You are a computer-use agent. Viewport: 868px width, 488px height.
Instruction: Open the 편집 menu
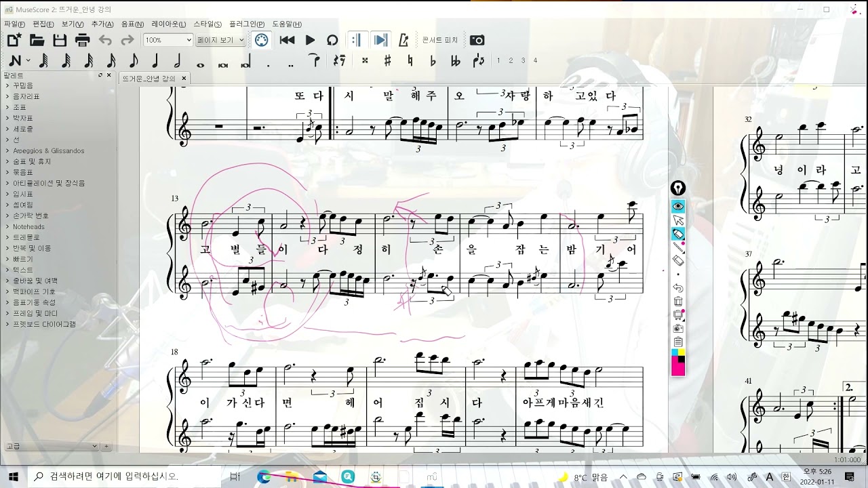(x=43, y=24)
